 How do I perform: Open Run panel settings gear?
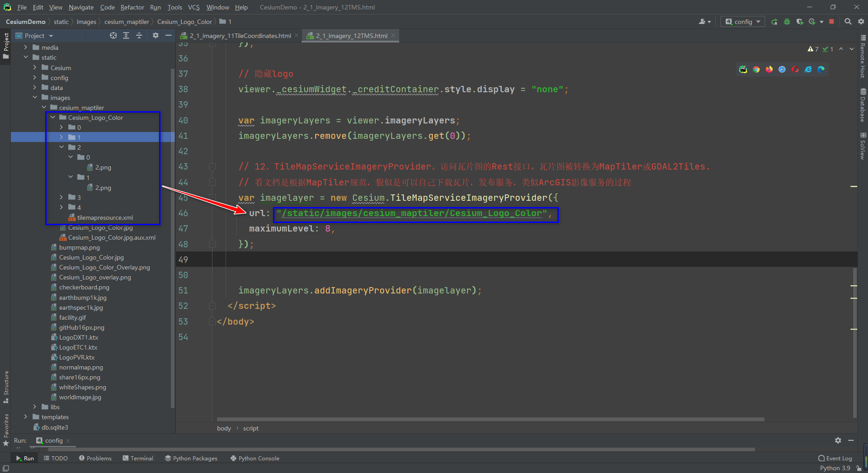(x=838, y=440)
